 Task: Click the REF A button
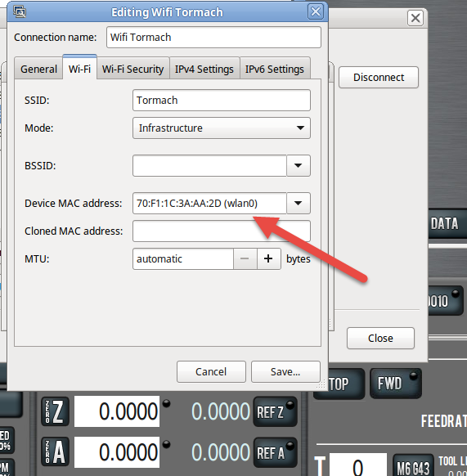(275, 452)
